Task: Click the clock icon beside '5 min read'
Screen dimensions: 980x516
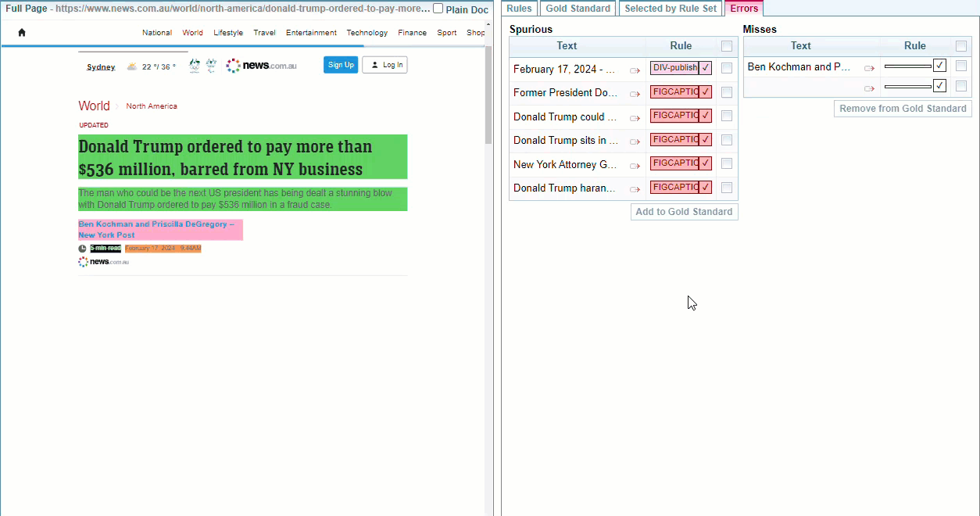Action: 82,249
